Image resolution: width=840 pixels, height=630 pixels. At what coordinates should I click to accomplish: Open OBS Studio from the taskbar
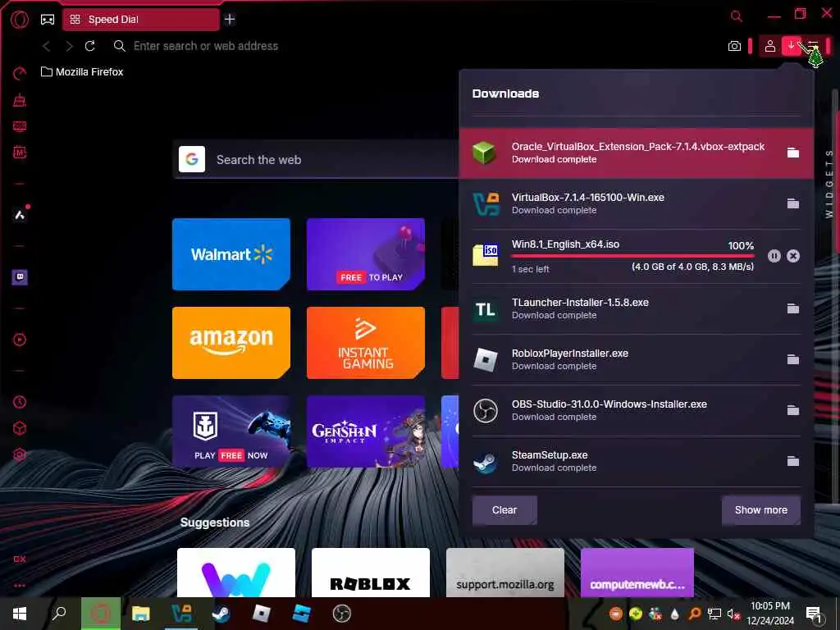click(342, 614)
